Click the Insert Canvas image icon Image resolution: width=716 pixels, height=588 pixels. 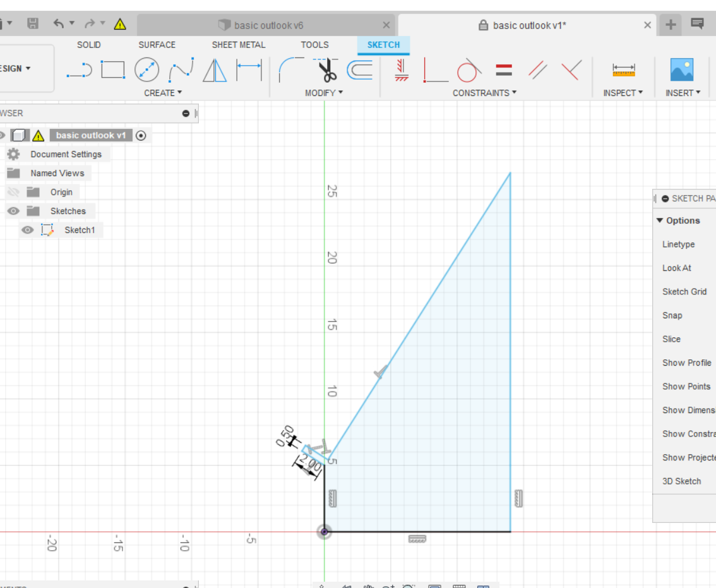click(682, 70)
